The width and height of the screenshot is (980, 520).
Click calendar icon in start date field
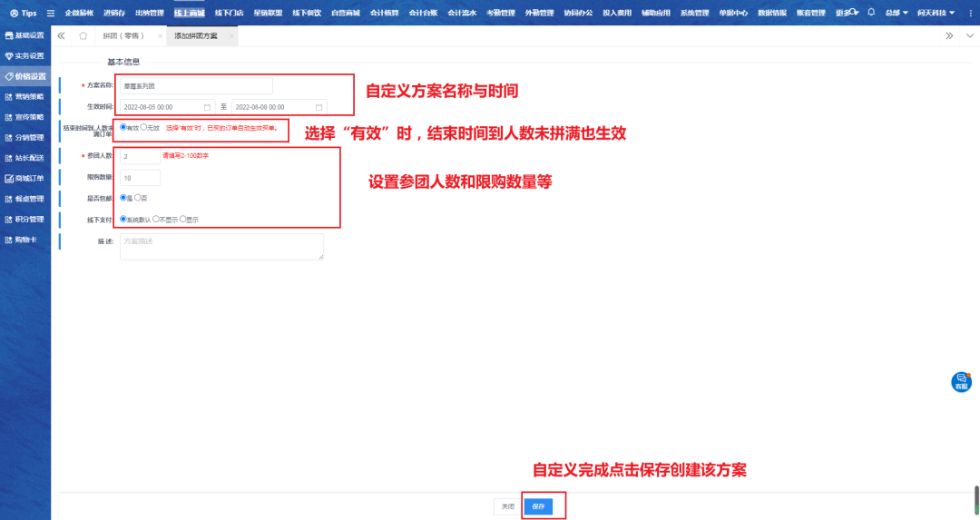(207, 107)
